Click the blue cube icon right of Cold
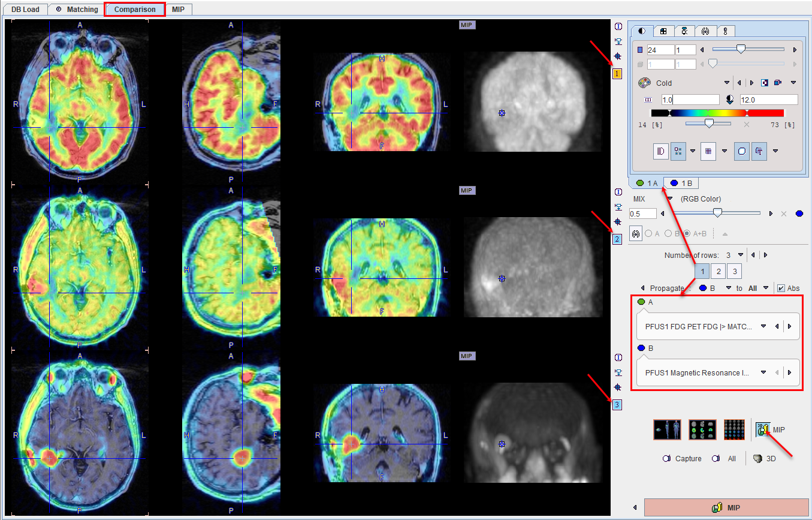Viewport: 812px width, 520px height. 778,83
